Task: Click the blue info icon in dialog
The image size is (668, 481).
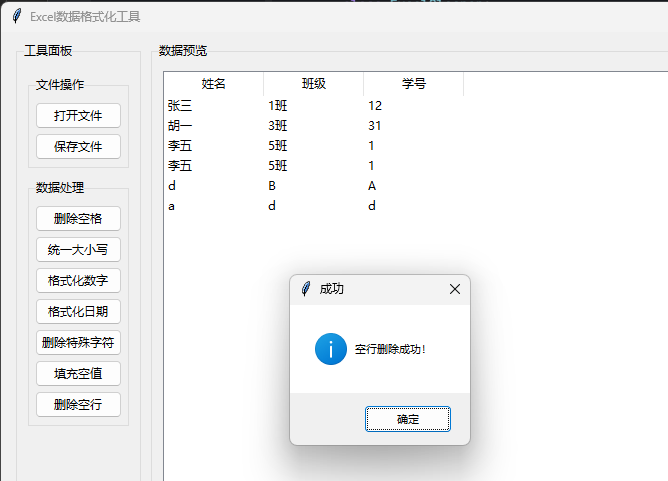Action: pos(331,349)
